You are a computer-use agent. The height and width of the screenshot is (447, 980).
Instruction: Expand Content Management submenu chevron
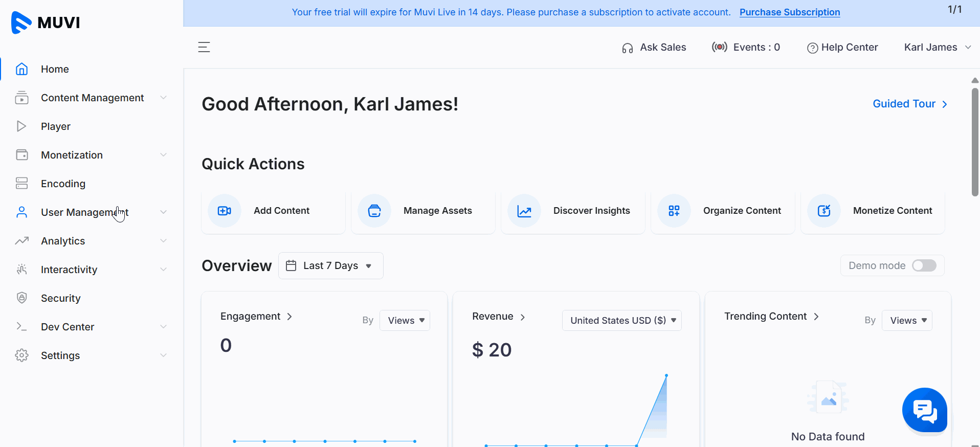(163, 98)
